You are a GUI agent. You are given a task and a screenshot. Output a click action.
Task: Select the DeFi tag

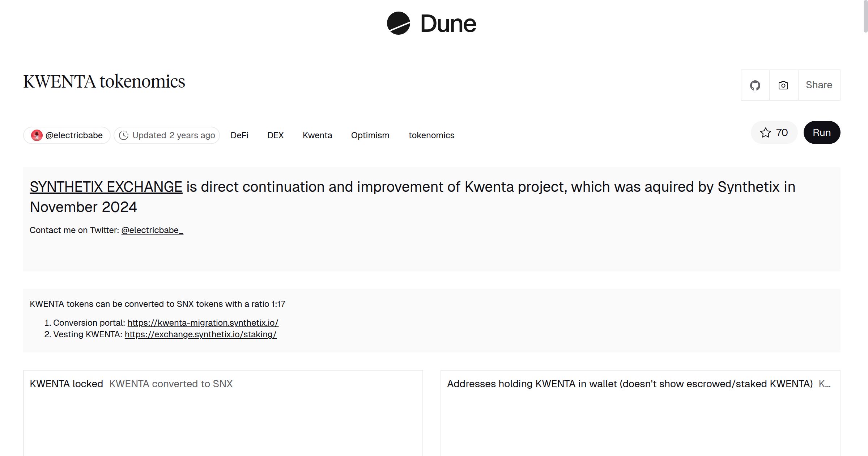(239, 135)
